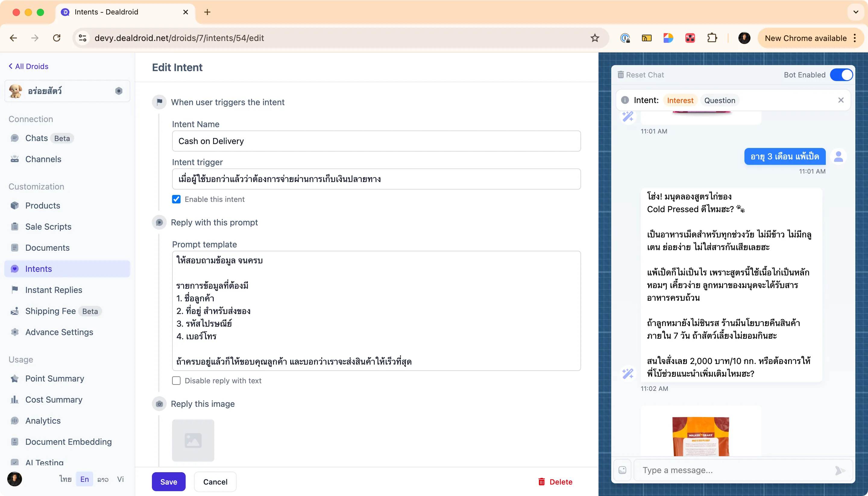The height and width of the screenshot is (496, 868).
Task: Open the New Chrome available options menu
Action: 855,38
